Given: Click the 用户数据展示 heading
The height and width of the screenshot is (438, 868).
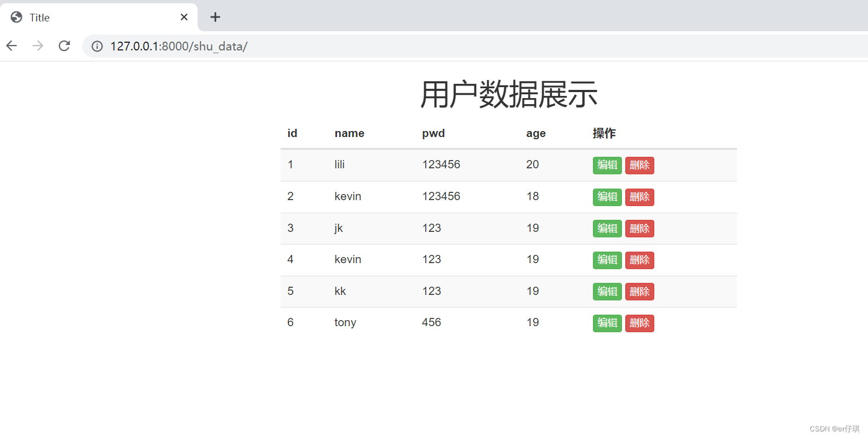Looking at the screenshot, I should point(509,94).
